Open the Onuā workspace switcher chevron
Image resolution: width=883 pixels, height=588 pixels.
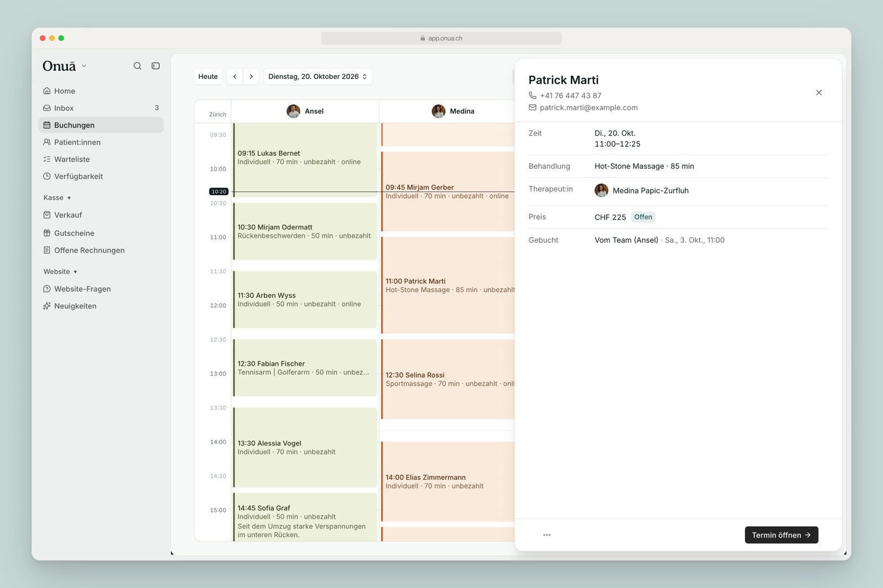tap(84, 66)
